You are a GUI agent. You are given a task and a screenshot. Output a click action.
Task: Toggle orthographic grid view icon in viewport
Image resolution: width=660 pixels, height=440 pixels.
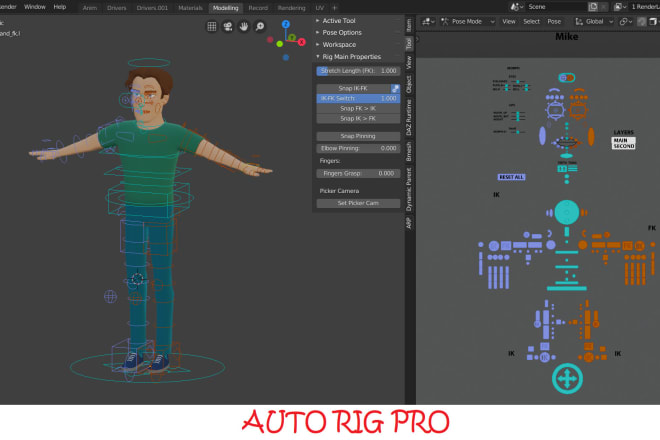212,27
